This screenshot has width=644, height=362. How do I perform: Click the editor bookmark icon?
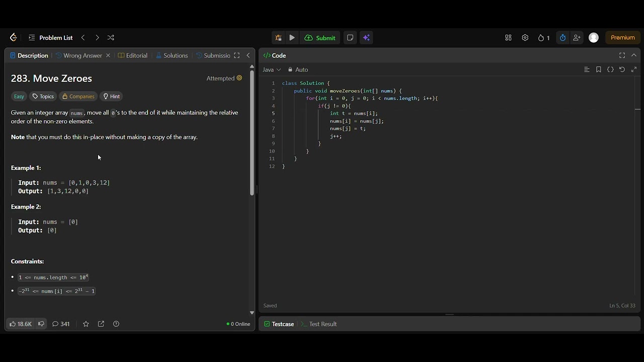pyautogui.click(x=599, y=70)
